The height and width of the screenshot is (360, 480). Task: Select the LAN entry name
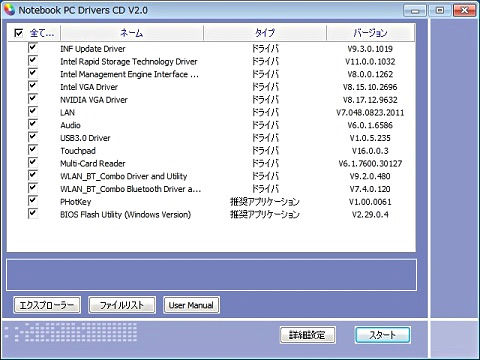click(67, 113)
